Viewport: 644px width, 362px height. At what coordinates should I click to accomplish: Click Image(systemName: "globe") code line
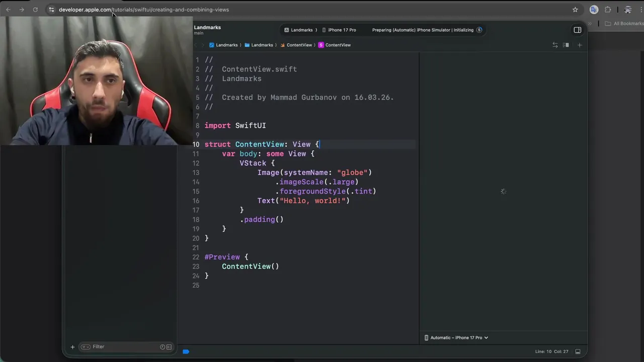pos(314,172)
